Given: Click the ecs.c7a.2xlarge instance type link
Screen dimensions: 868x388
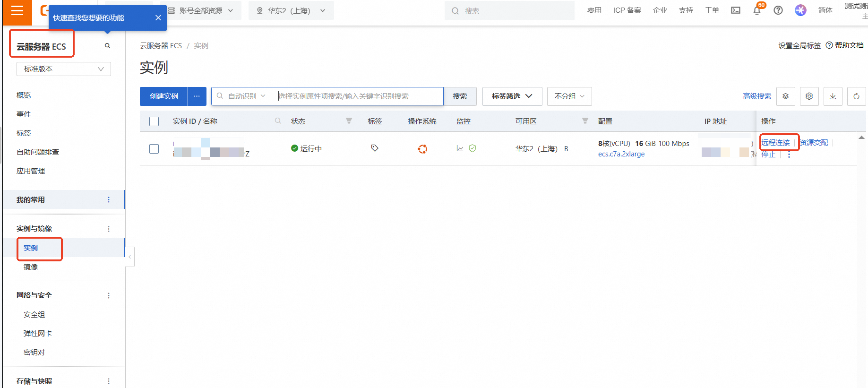Looking at the screenshot, I should coord(621,154).
